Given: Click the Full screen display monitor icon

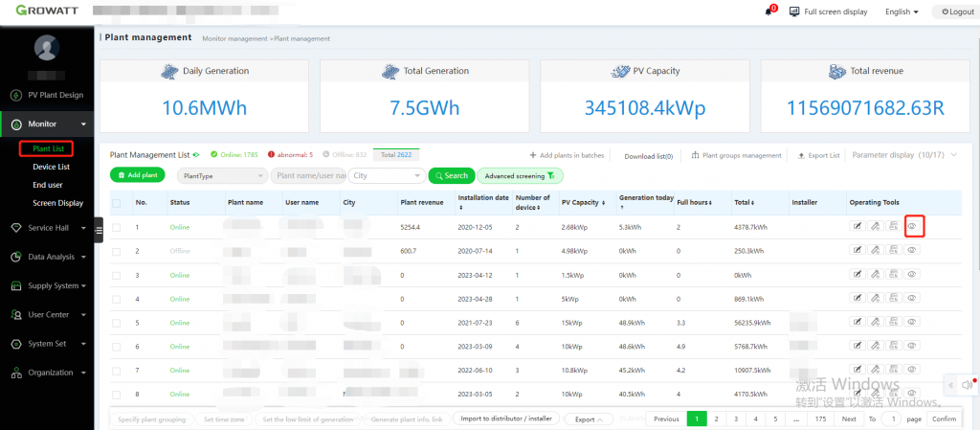Looking at the screenshot, I should click(794, 11).
